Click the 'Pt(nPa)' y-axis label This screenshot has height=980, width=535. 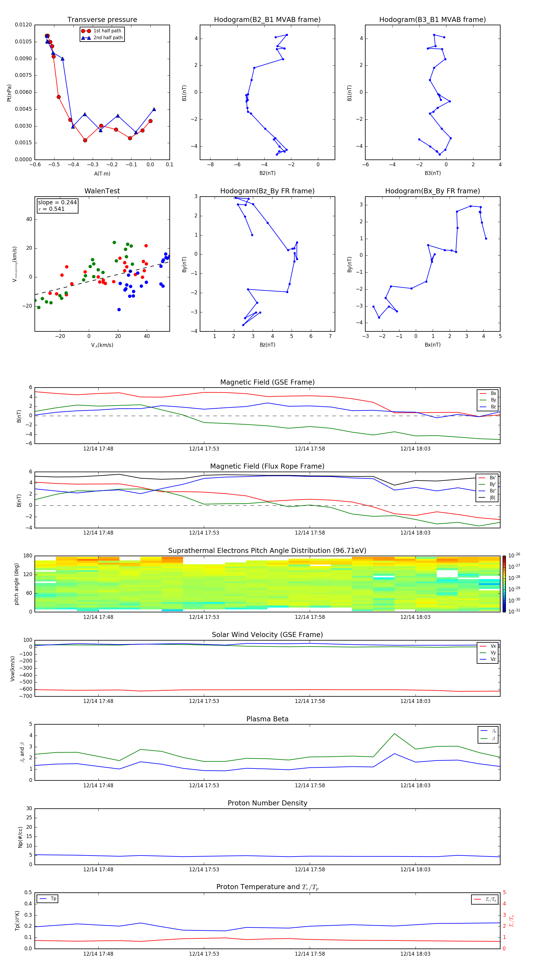click(9, 92)
